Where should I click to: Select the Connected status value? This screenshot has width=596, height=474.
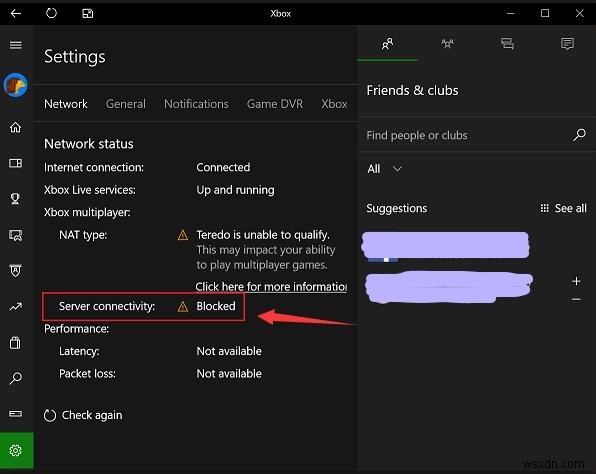pyautogui.click(x=223, y=167)
